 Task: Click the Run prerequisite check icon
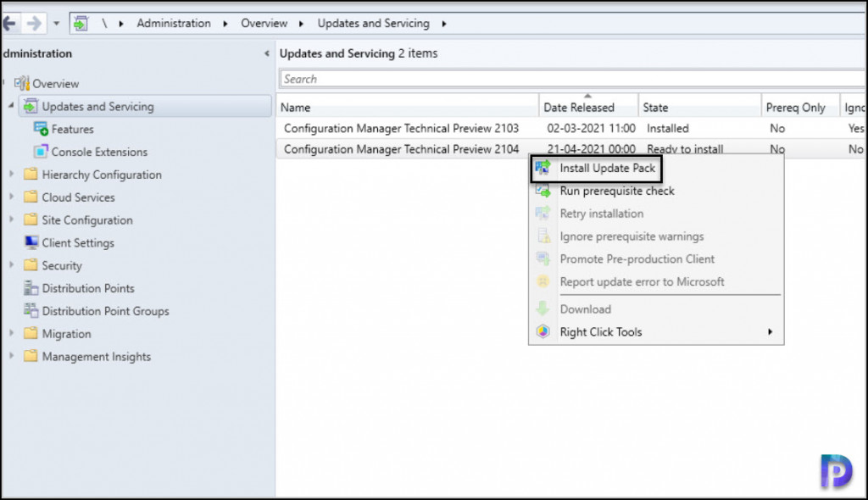pyautogui.click(x=543, y=191)
